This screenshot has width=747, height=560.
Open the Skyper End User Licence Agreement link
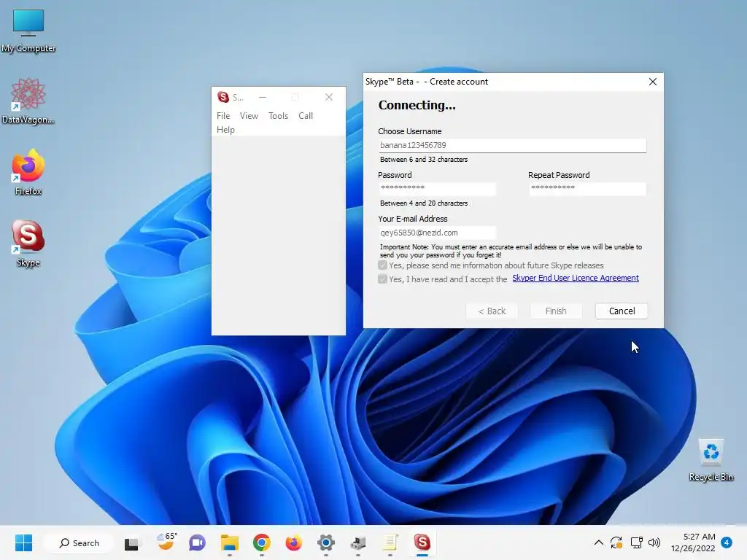coord(576,278)
